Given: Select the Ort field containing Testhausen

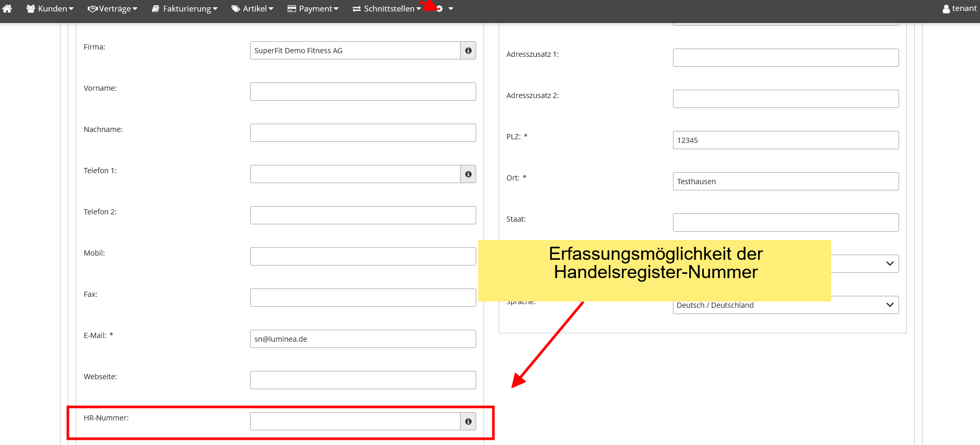Looking at the screenshot, I should 785,182.
